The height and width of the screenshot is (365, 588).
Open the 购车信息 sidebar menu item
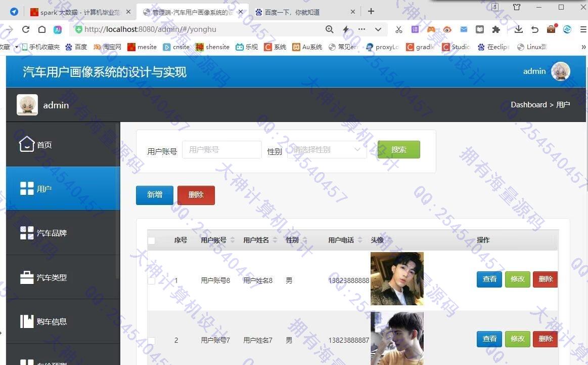pyautogui.click(x=63, y=321)
